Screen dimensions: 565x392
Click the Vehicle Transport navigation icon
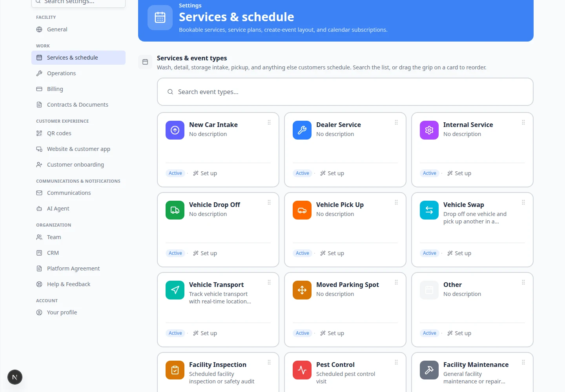pyautogui.click(x=175, y=290)
